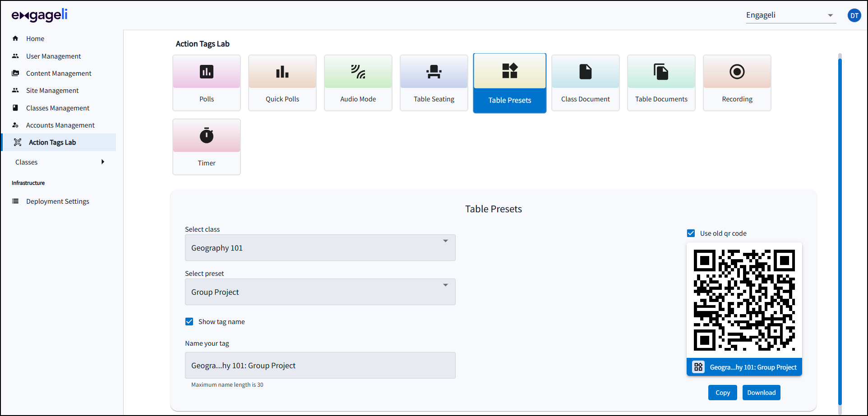
Task: Click the DT user avatar
Action: [854, 15]
